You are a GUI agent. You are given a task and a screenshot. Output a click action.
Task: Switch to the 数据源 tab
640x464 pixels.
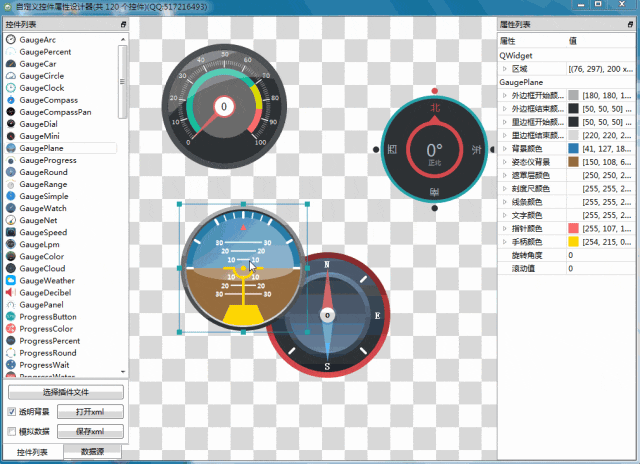tap(93, 451)
